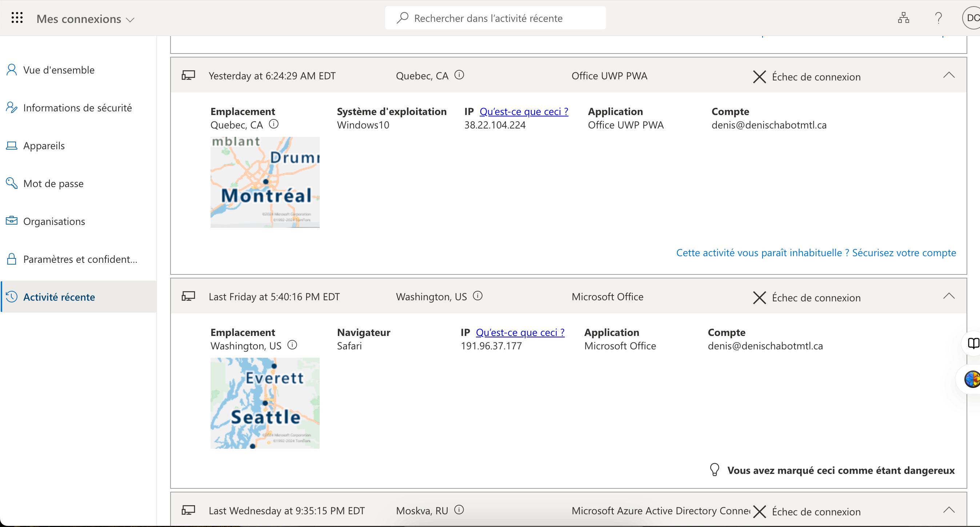This screenshot has height=527, width=980.
Task: Open the app launcher waffle icon
Action: coord(17,18)
